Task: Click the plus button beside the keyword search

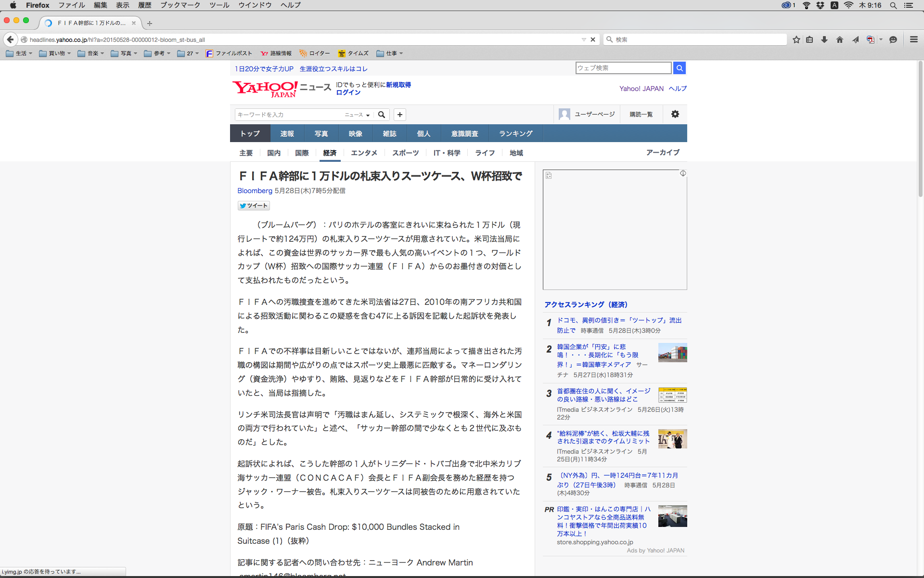Action: pos(399,115)
